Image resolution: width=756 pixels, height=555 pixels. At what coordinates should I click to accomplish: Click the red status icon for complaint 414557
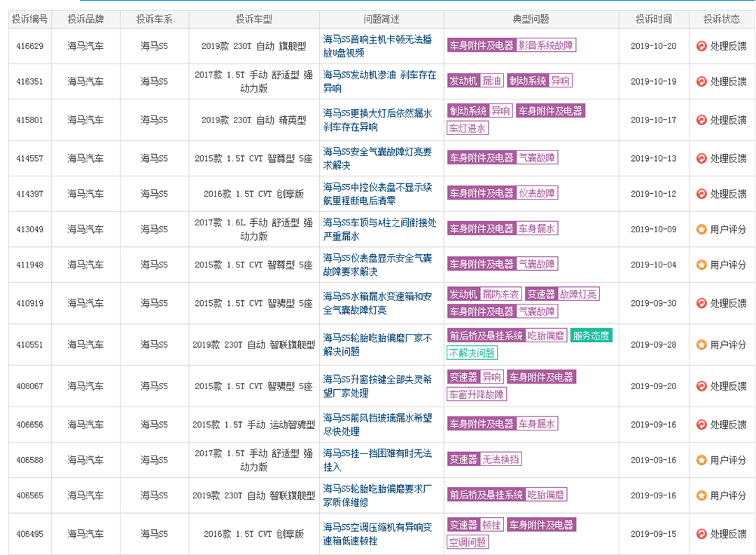pyautogui.click(x=701, y=158)
